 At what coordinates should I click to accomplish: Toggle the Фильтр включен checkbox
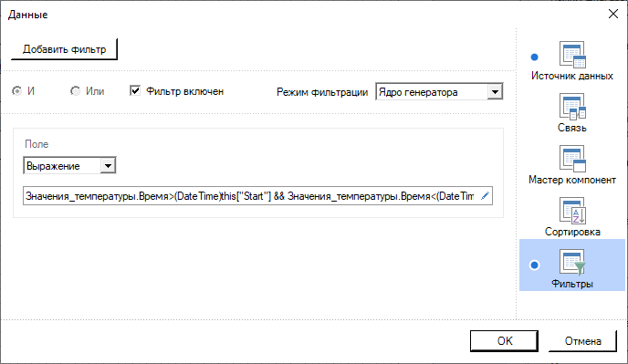135,90
